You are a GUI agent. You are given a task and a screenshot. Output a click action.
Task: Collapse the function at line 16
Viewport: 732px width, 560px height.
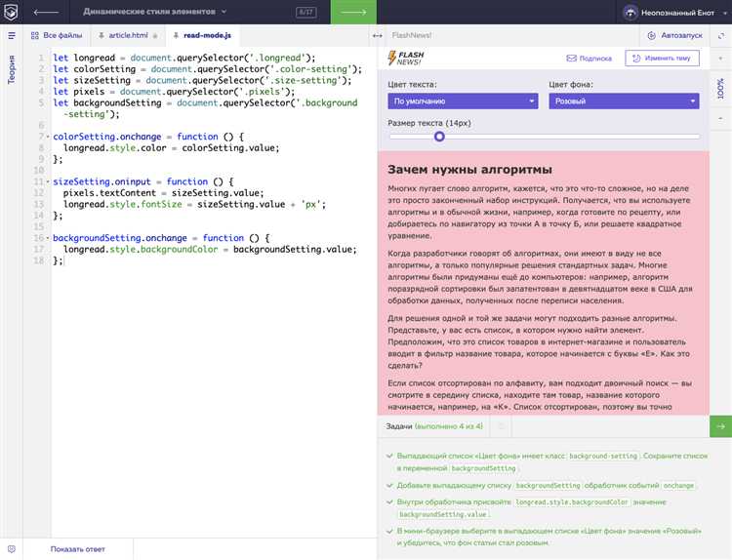47,238
